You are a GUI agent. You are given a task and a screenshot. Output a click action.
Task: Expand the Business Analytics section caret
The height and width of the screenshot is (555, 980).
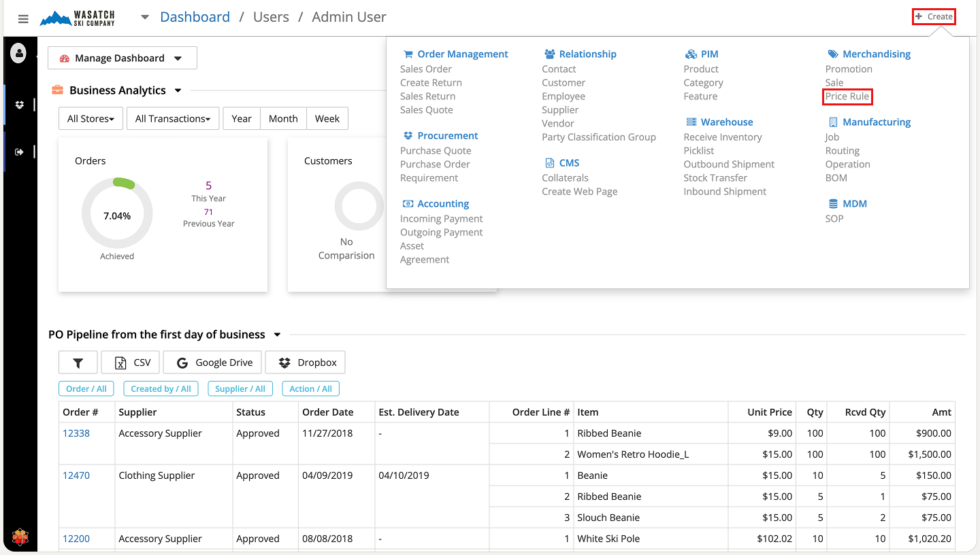pyautogui.click(x=178, y=90)
